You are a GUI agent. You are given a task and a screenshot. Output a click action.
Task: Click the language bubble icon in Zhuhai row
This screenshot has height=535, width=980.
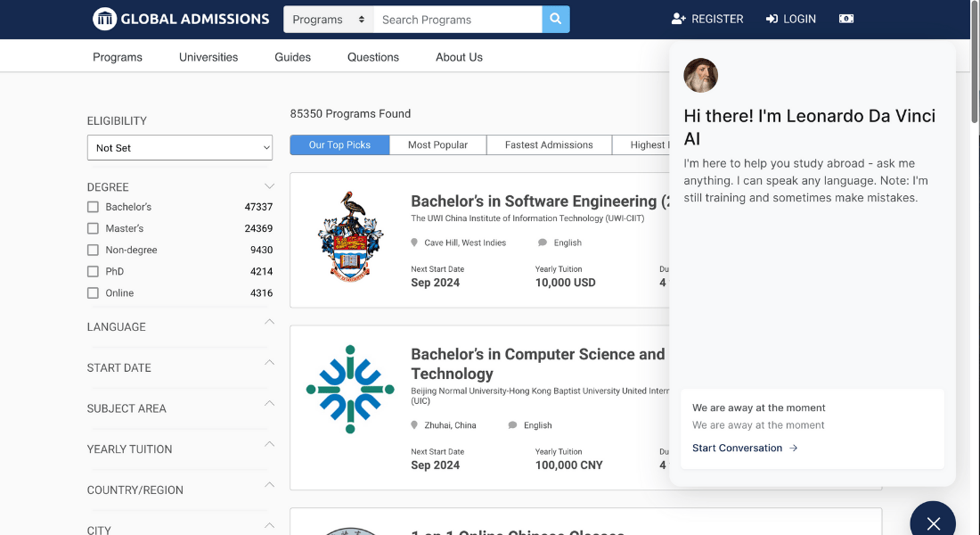pyautogui.click(x=512, y=425)
